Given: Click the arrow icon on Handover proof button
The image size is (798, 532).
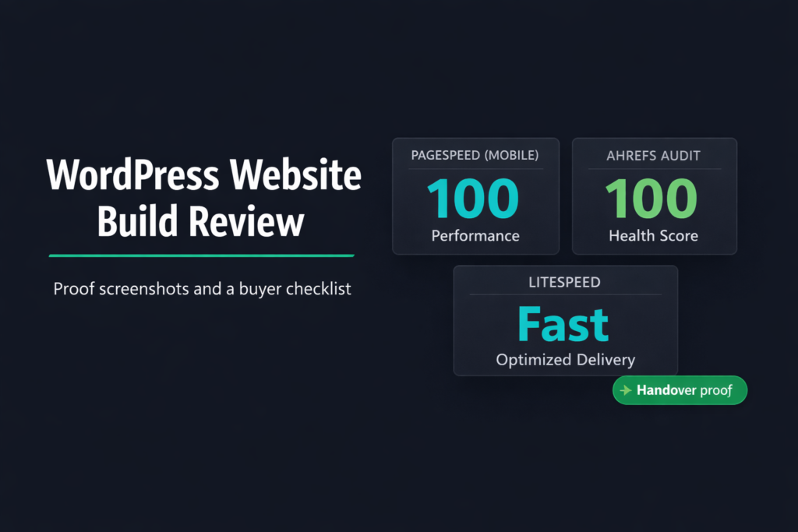Looking at the screenshot, I should pos(626,390).
